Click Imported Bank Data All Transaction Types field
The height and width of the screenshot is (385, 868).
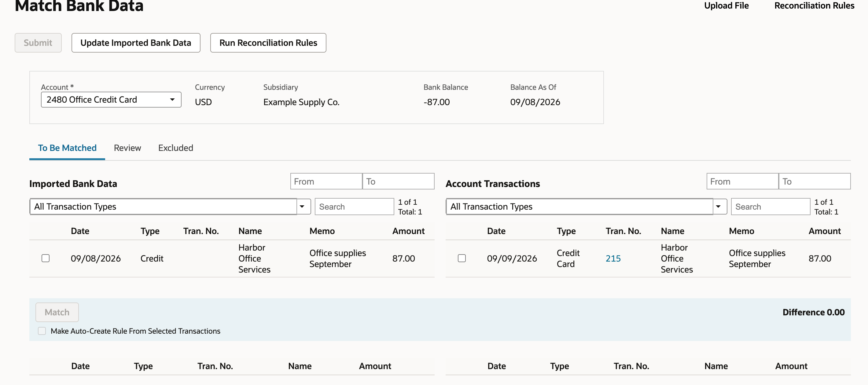click(x=164, y=207)
